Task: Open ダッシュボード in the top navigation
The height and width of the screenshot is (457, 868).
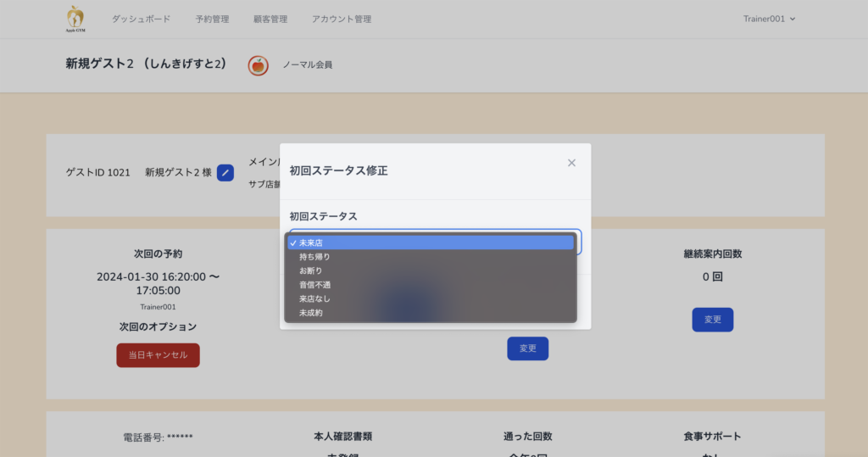Action: (x=141, y=19)
